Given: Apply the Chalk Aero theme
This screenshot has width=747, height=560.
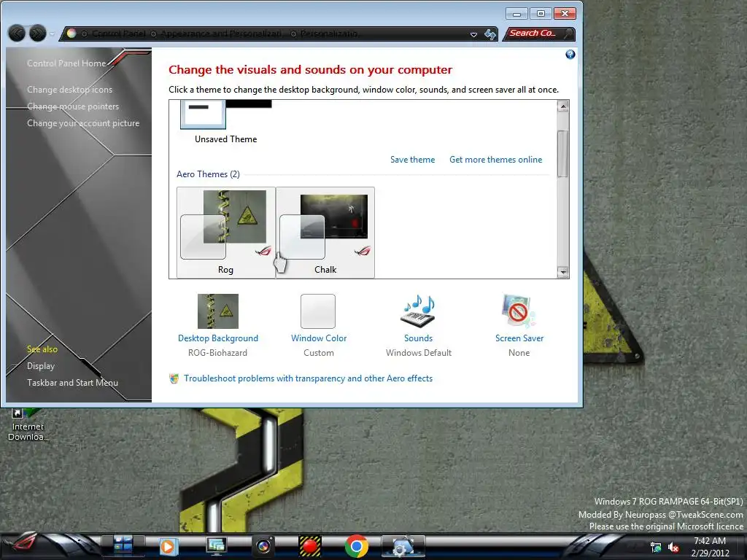Looking at the screenshot, I should pyautogui.click(x=325, y=232).
